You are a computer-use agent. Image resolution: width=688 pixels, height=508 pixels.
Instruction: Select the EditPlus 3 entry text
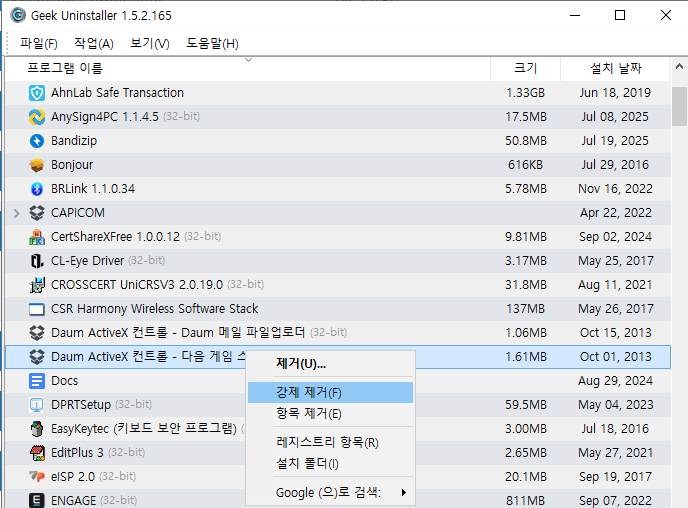(77, 453)
